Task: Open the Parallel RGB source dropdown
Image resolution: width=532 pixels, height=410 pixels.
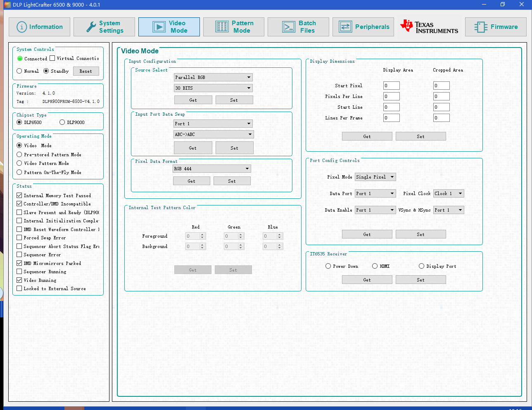Action: 213,77
